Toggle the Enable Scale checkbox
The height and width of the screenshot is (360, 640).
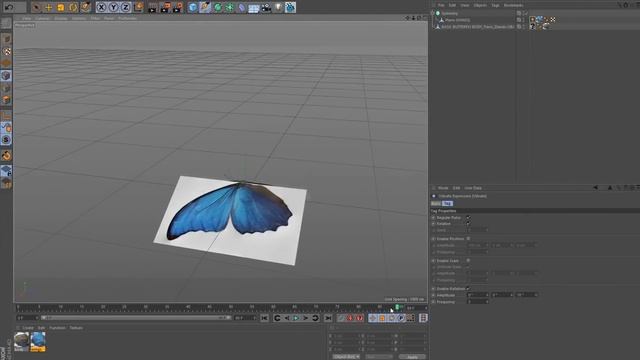coord(468,260)
